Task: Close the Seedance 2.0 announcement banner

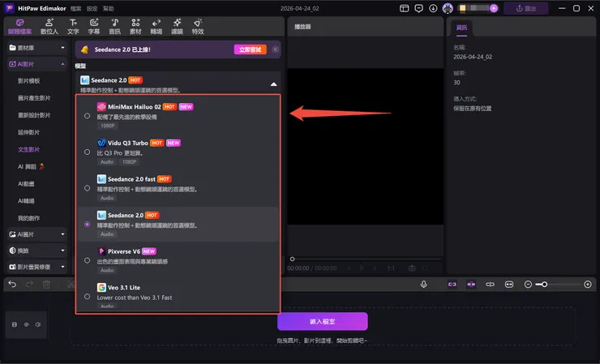Action: tap(276, 49)
